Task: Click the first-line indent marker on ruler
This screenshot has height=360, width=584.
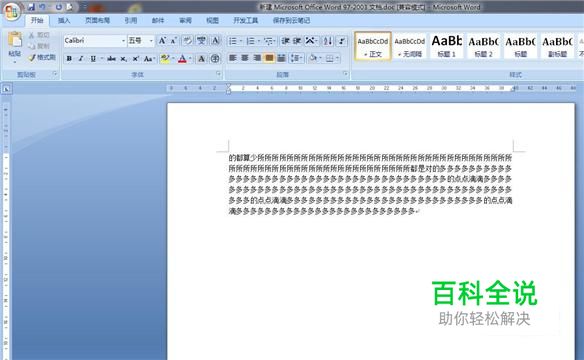Action: tap(228, 86)
